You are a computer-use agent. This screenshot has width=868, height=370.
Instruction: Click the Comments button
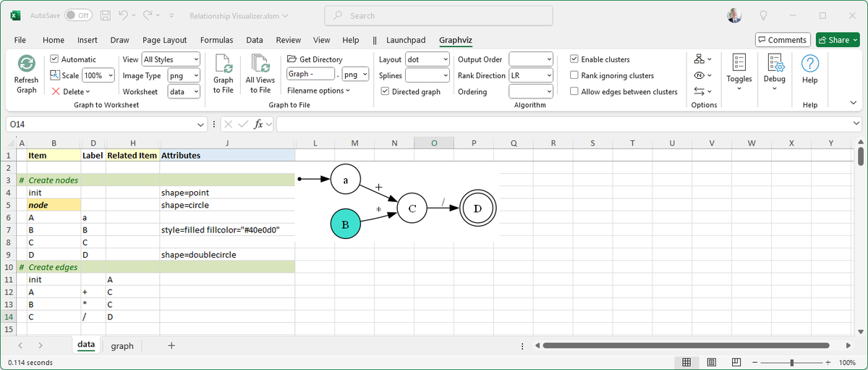(x=783, y=40)
